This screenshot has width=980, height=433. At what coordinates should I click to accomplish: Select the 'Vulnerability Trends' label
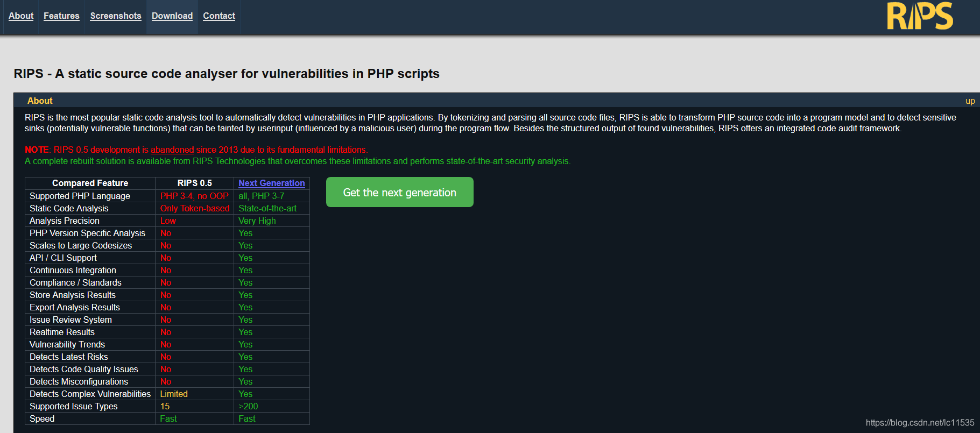pyautogui.click(x=67, y=345)
